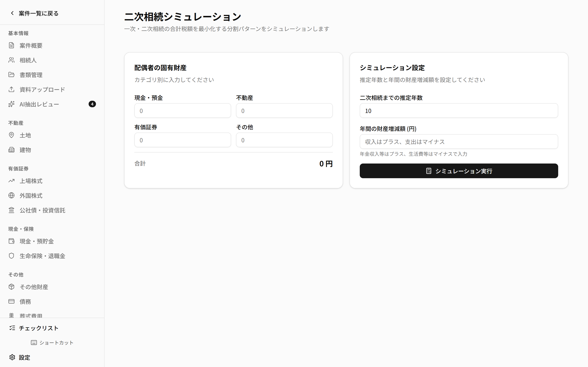This screenshot has height=367, width=588.
Task: Select the 債務 sidebar entry
Action: (x=25, y=302)
